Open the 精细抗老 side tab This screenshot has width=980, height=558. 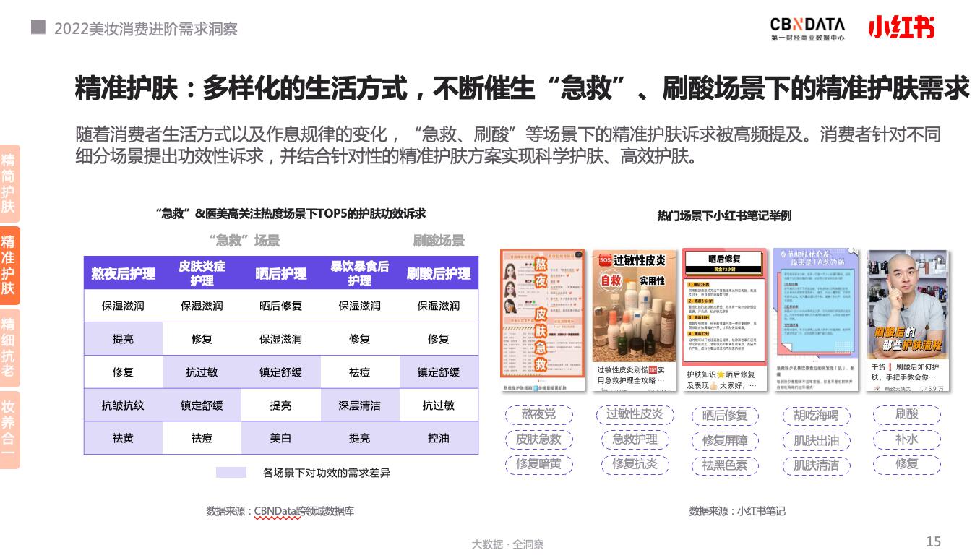(x=9, y=348)
